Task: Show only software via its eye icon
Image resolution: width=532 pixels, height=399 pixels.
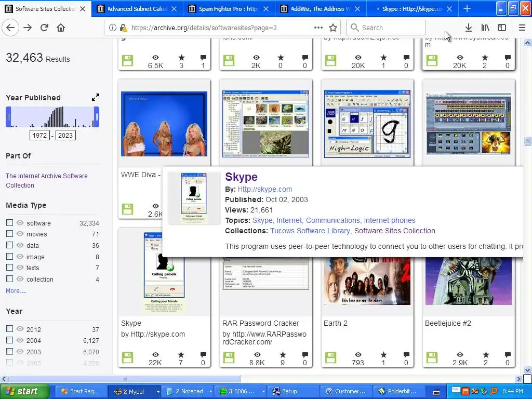Action: tap(20, 222)
